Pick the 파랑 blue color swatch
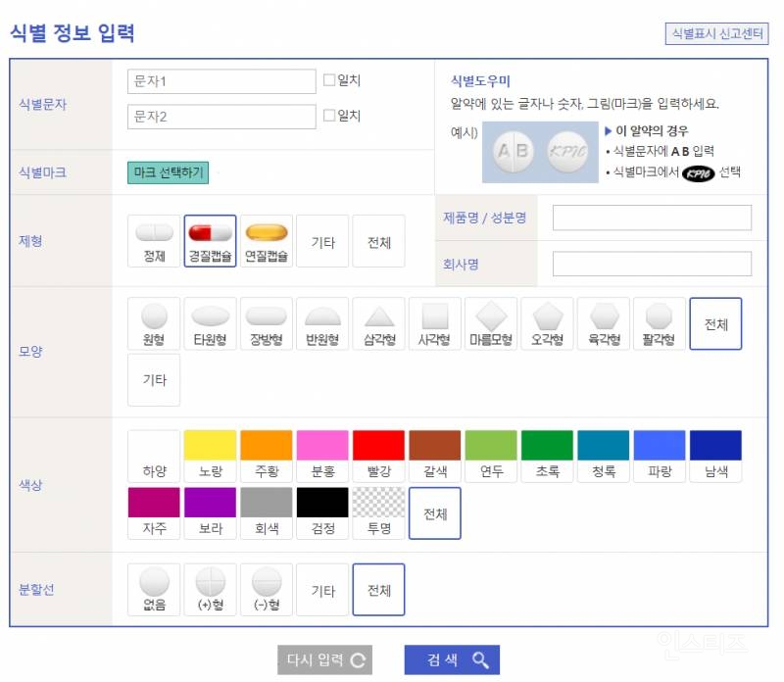784x682 pixels. (660, 456)
